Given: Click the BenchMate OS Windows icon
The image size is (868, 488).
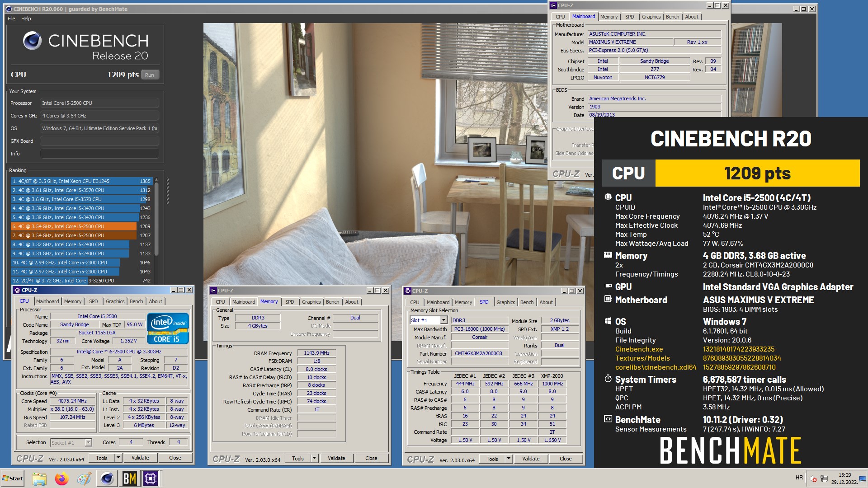Looking at the screenshot, I should pos(608,321).
